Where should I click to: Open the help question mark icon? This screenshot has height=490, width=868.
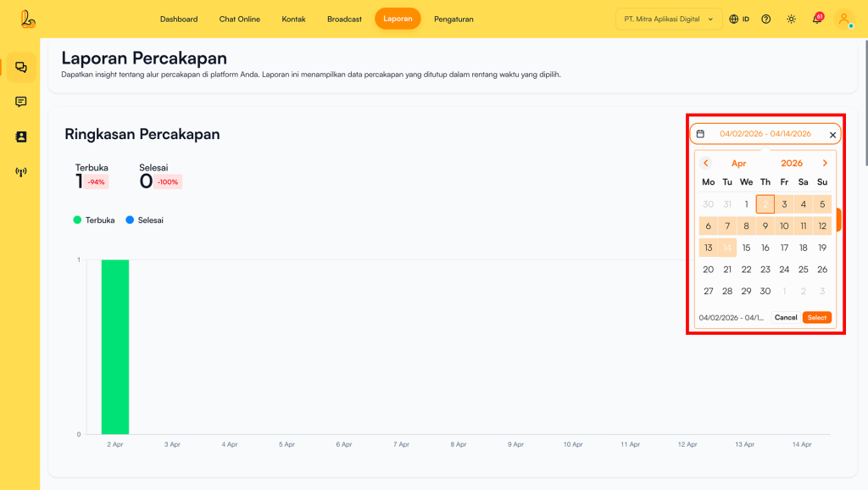766,19
